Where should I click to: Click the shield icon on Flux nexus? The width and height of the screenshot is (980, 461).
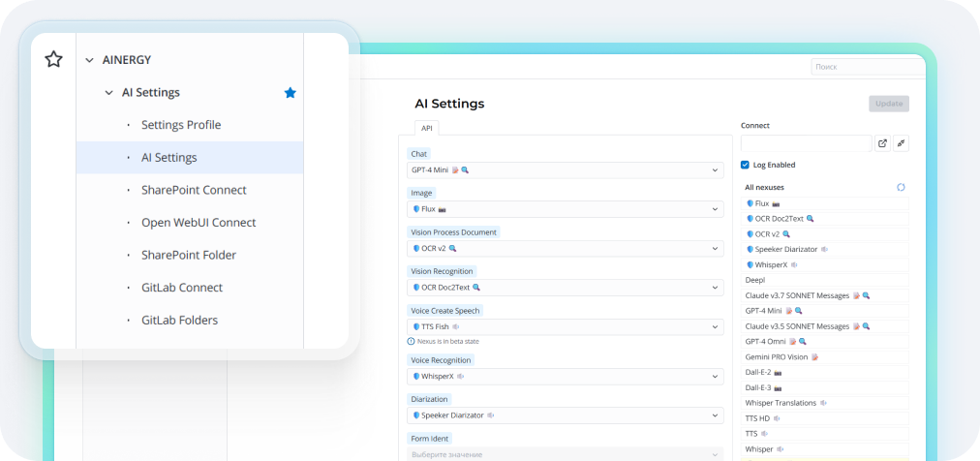[750, 203]
